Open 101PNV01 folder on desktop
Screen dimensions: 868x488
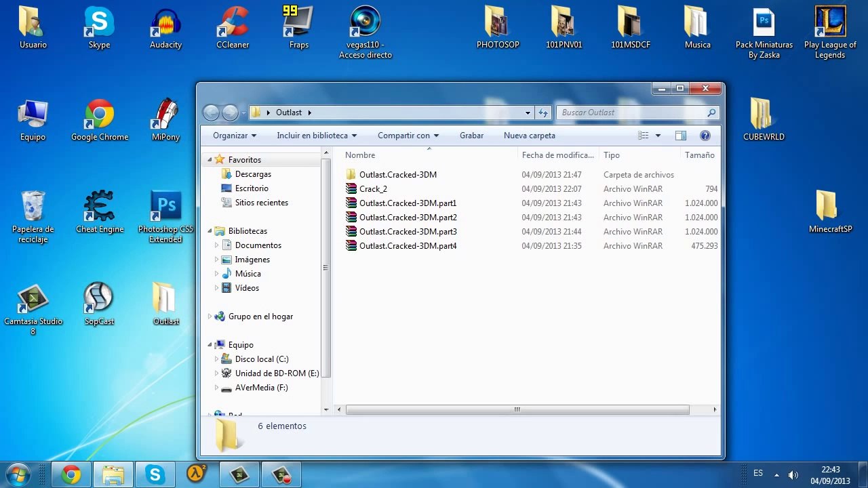(564, 28)
